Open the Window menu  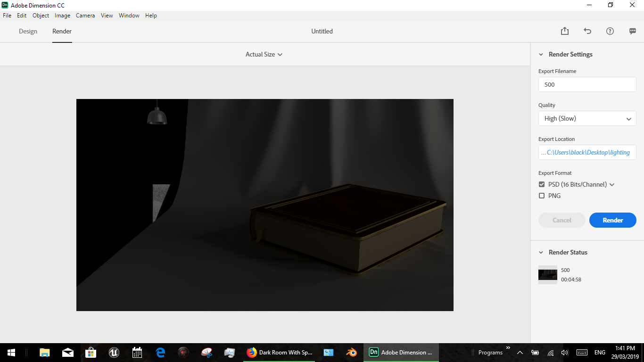(x=129, y=16)
